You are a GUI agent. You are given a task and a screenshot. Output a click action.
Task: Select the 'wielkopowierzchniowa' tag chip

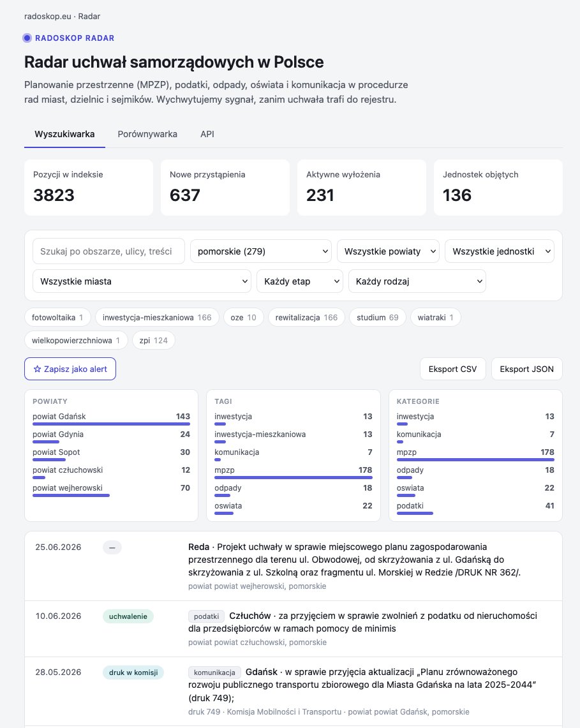[x=76, y=340]
